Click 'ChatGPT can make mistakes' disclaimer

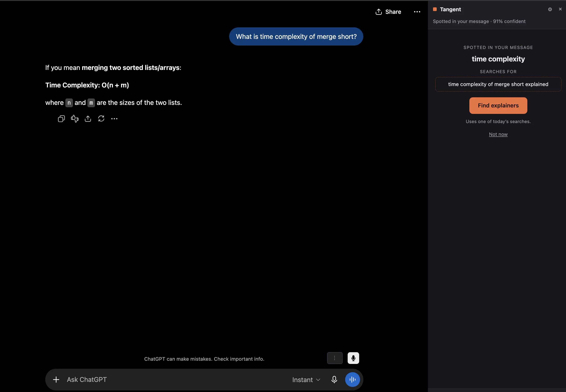click(x=204, y=359)
